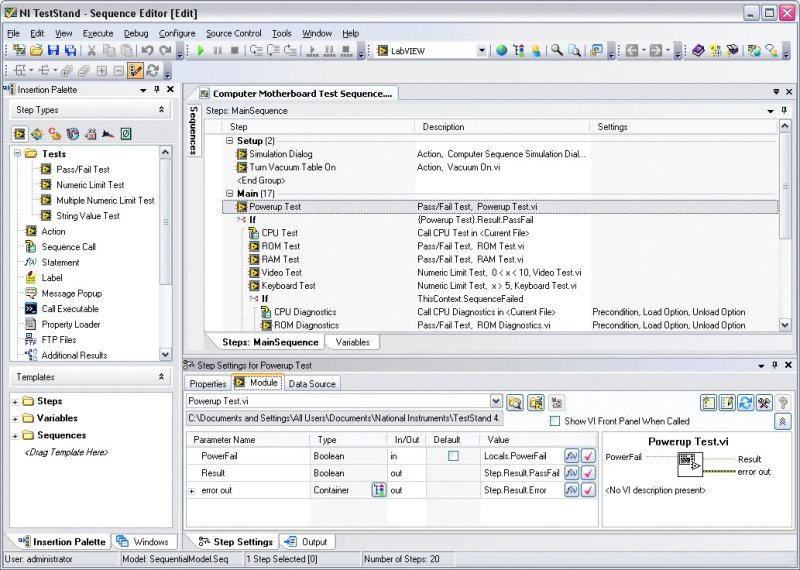Open the Configure menu
Screen dimensions: 800x570
click(x=177, y=33)
